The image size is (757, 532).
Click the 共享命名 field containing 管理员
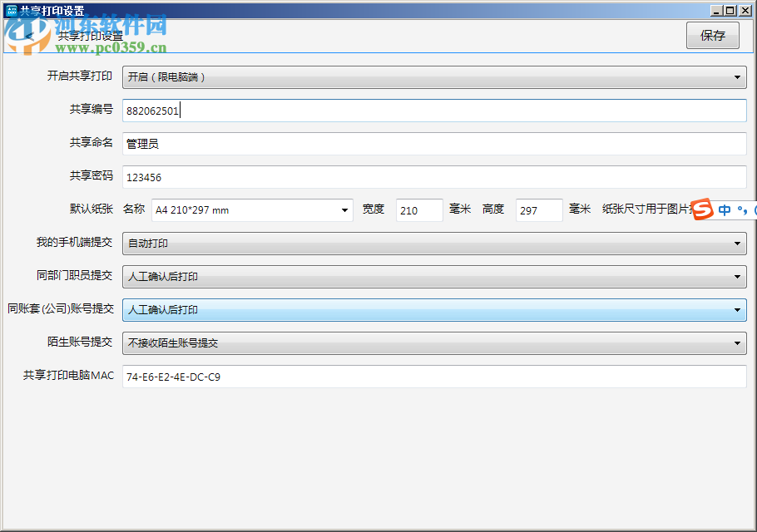pos(434,144)
